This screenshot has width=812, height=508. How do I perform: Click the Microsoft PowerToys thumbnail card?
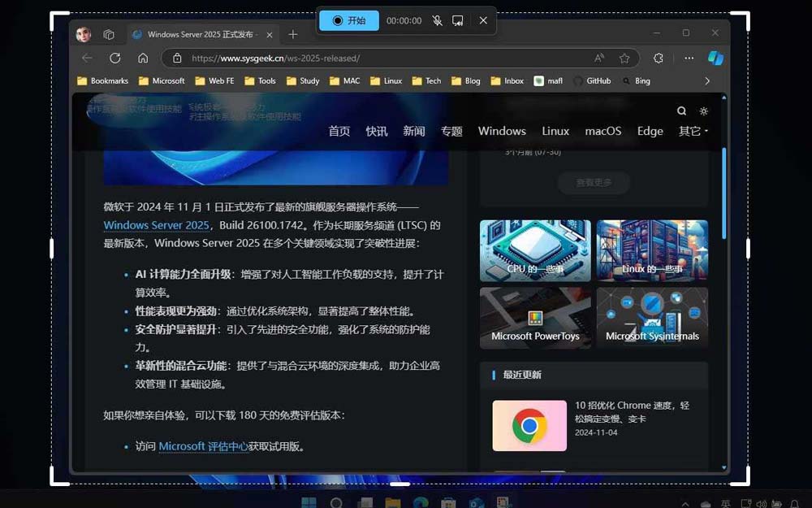(x=534, y=317)
